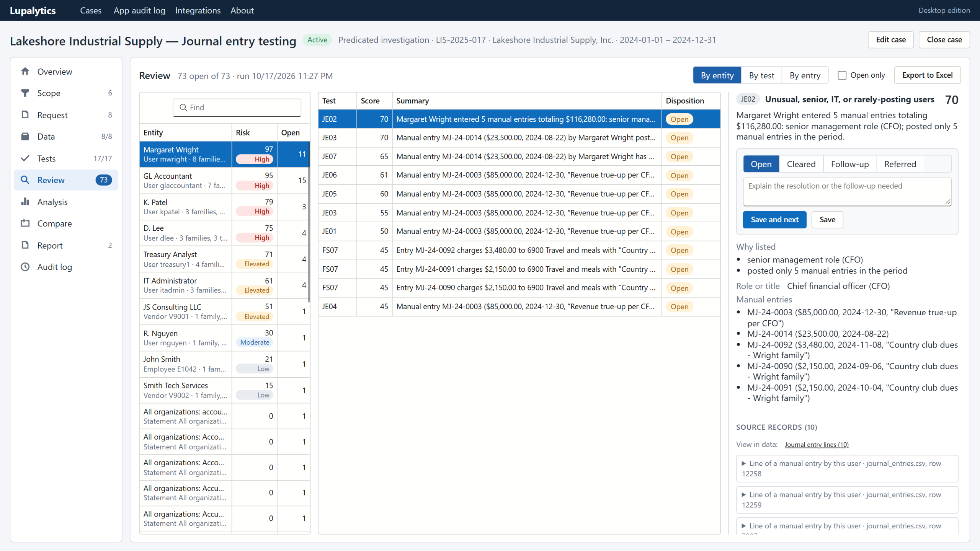980x551 pixels.
Task: Select the JE07 score 65 finding row
Action: [519, 156]
